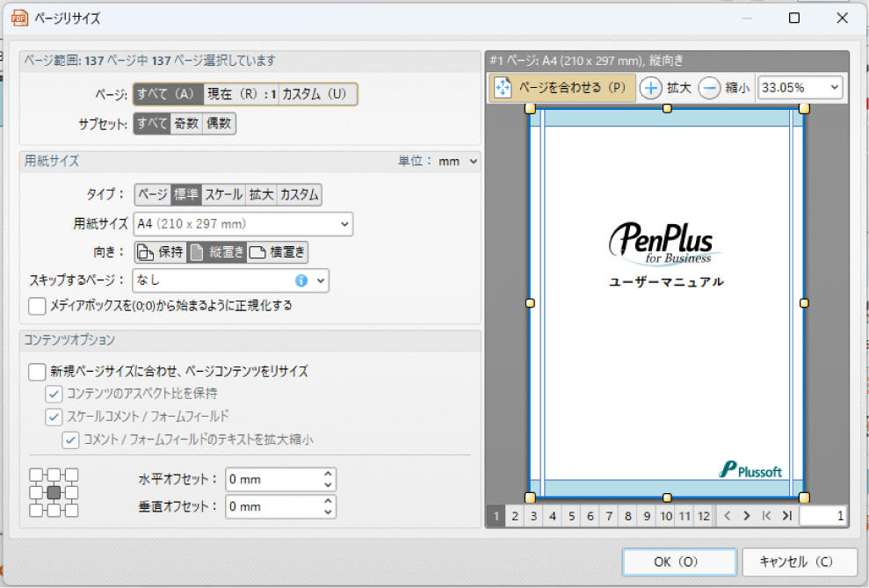Enable resize page content to new page size
This screenshot has height=588, width=869.
point(37,372)
